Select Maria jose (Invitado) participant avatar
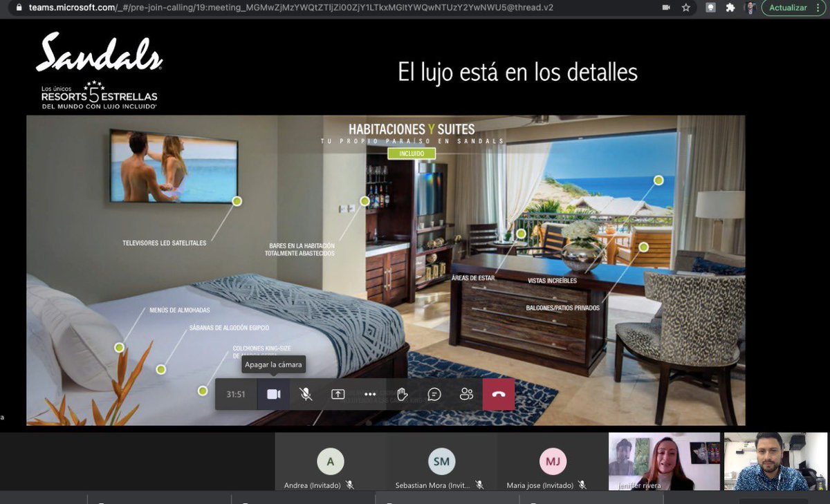 coord(553,461)
